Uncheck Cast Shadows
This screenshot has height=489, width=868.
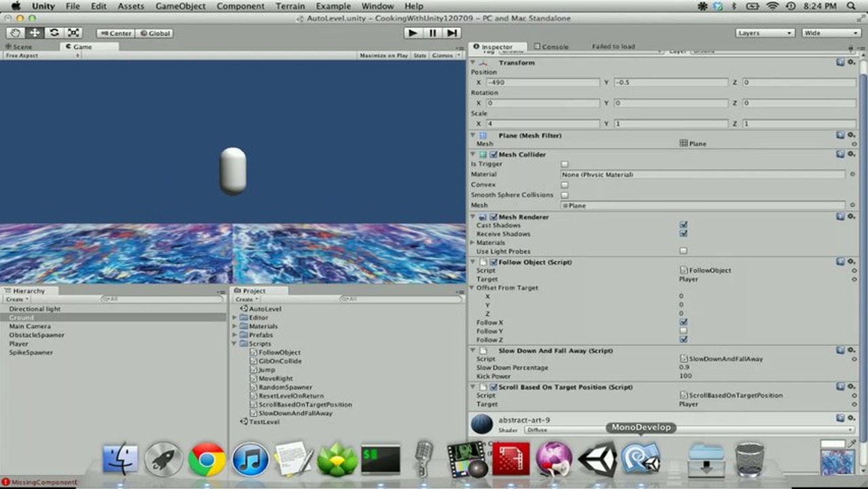[x=683, y=225]
